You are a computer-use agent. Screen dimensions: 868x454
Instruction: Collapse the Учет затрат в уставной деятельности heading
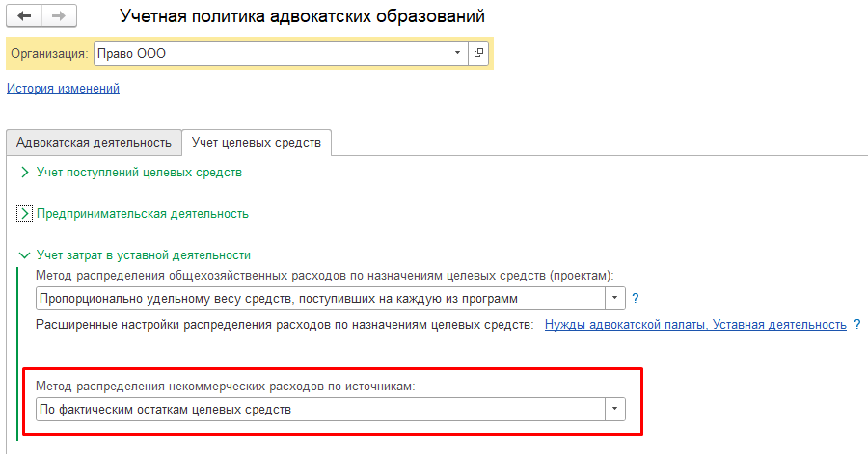(143, 255)
